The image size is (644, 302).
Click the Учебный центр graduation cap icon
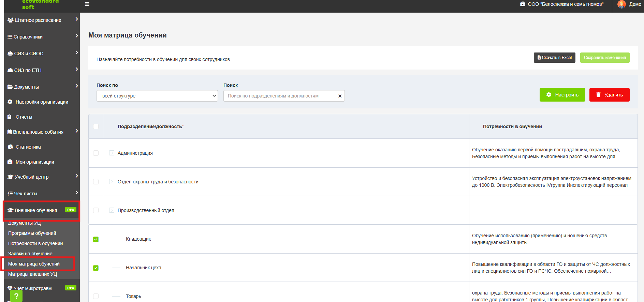point(11,177)
